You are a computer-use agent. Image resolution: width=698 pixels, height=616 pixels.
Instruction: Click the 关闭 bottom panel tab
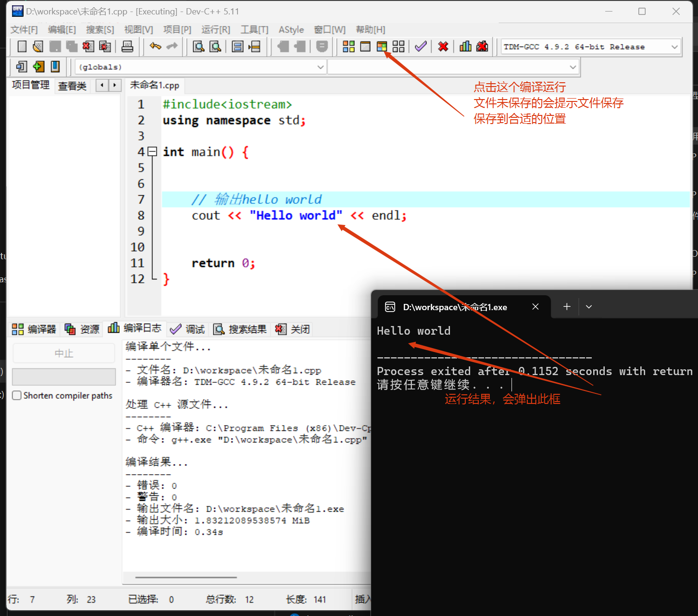(x=292, y=329)
